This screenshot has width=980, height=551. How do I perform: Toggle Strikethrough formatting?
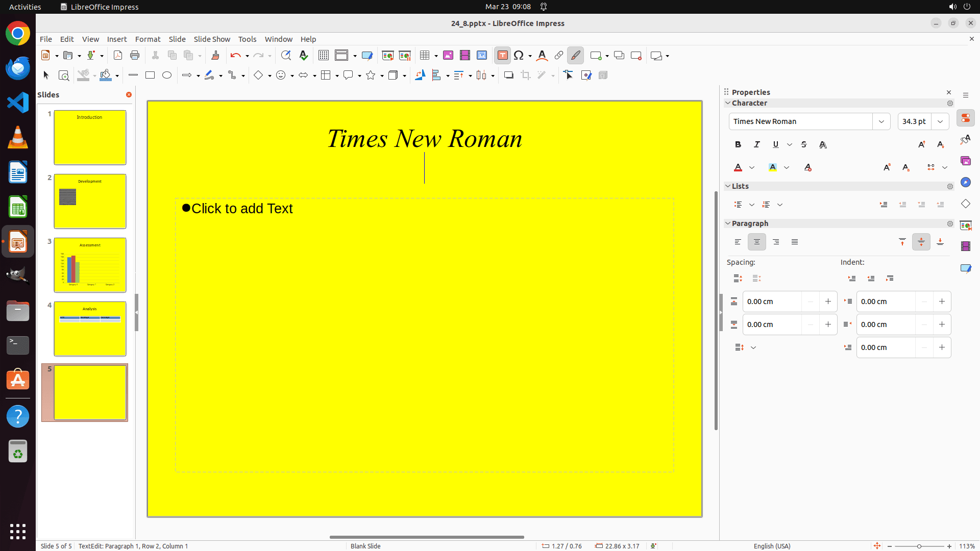[x=804, y=144]
